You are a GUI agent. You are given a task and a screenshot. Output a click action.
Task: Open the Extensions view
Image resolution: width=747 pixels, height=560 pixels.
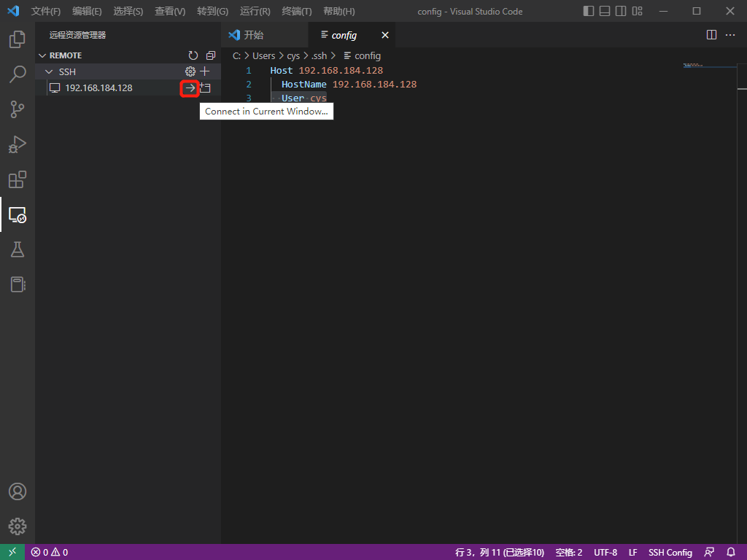17,179
